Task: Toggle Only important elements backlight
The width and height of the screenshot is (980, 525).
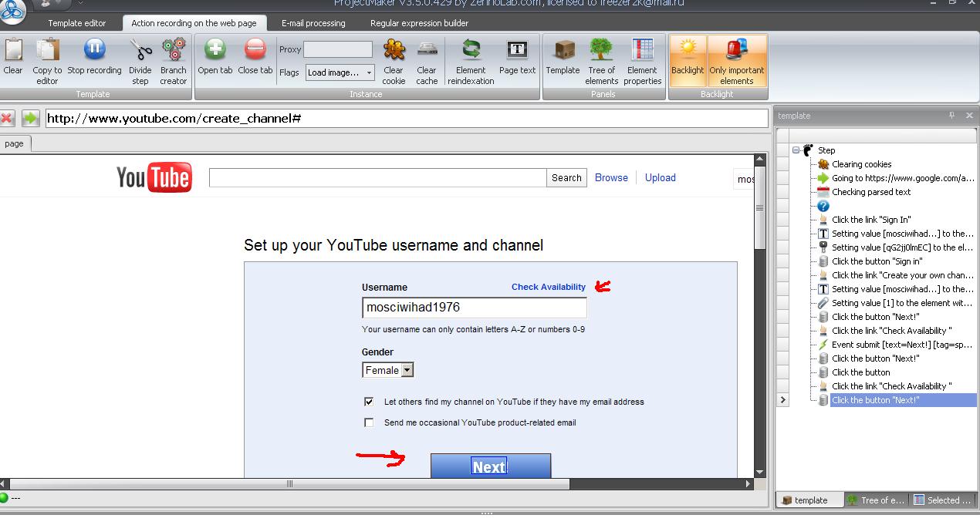Action: 737,60
